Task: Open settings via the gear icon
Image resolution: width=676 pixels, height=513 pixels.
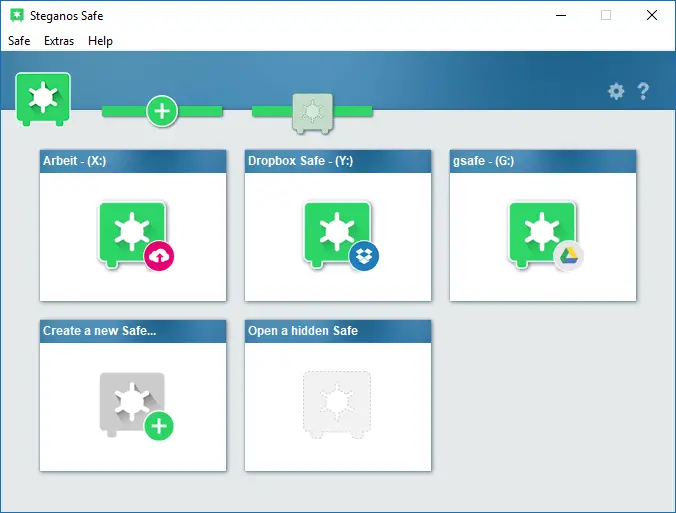Action: pos(616,91)
